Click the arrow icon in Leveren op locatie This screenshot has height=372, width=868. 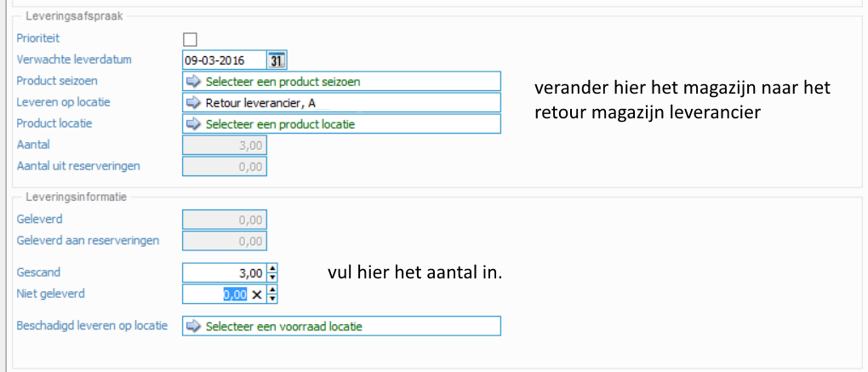click(192, 103)
